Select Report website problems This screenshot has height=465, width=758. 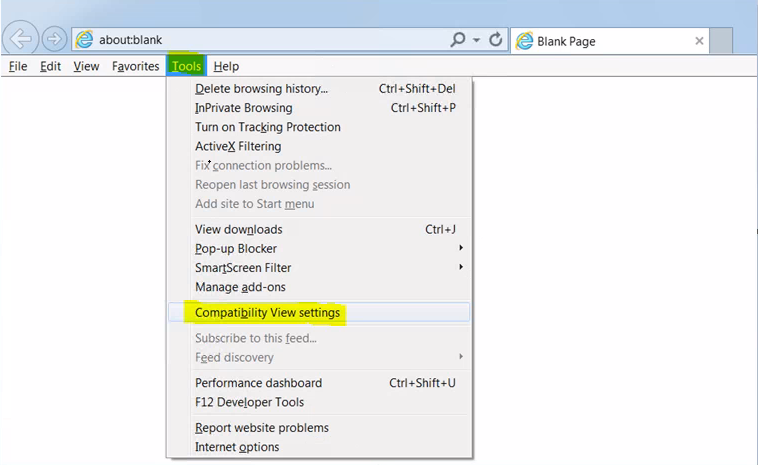click(x=319, y=428)
